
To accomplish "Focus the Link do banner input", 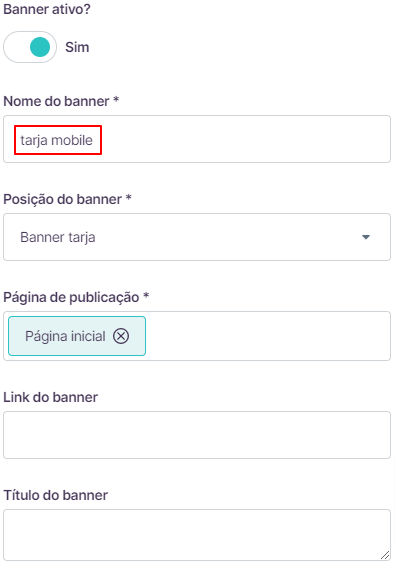I will point(197,435).
